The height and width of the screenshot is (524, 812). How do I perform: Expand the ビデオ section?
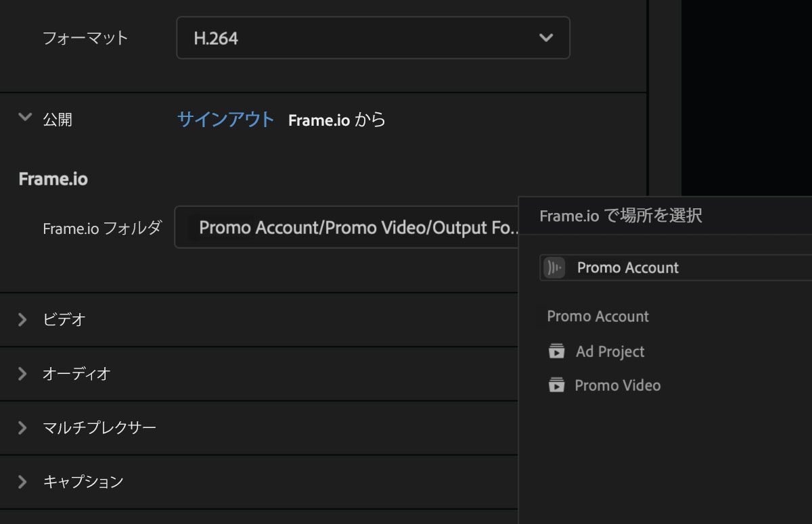[x=22, y=320]
